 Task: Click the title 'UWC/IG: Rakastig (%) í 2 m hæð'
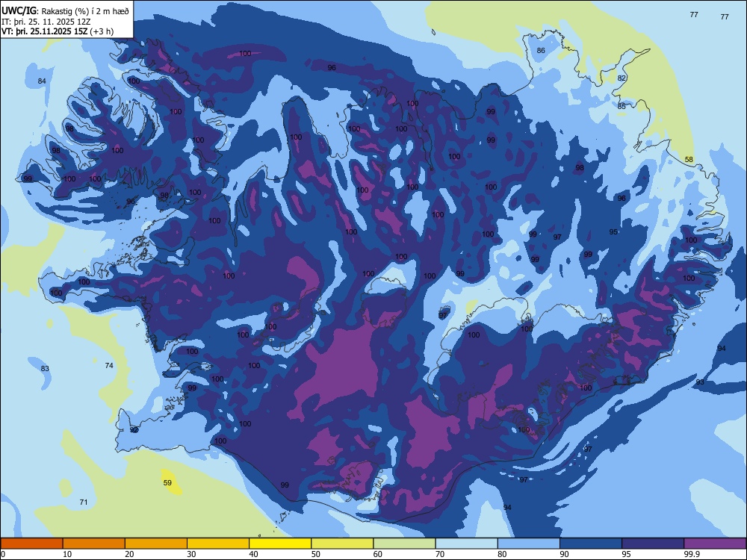(65, 11)
